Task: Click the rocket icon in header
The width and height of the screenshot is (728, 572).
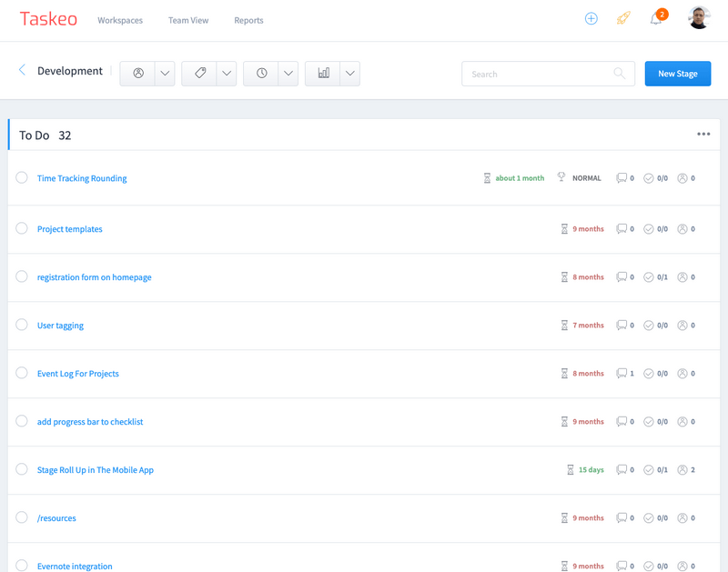Action: (x=623, y=18)
